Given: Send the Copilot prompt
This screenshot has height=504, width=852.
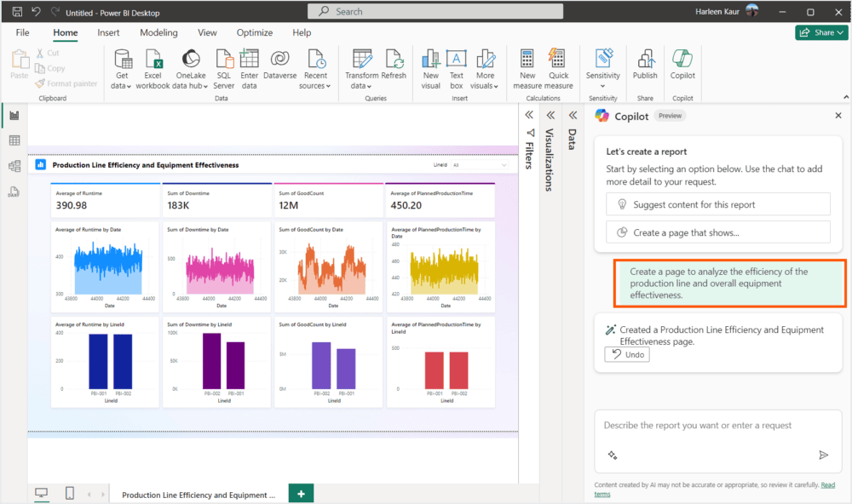Looking at the screenshot, I should point(824,455).
